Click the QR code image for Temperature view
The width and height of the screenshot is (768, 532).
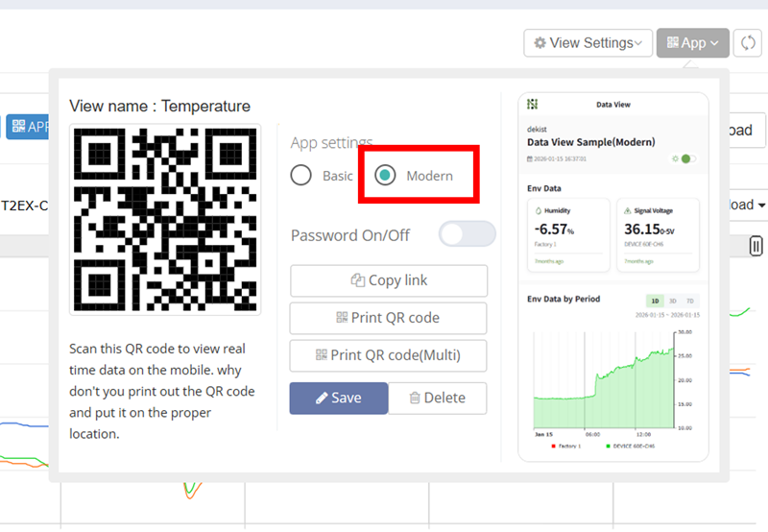coord(165,219)
